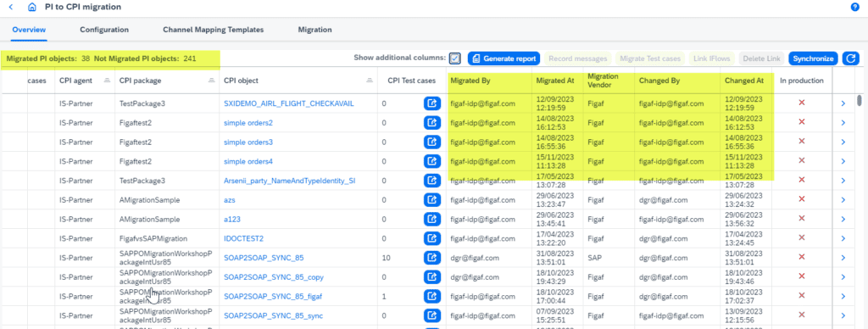Expand row details chevron for simple orders4

pyautogui.click(x=843, y=161)
